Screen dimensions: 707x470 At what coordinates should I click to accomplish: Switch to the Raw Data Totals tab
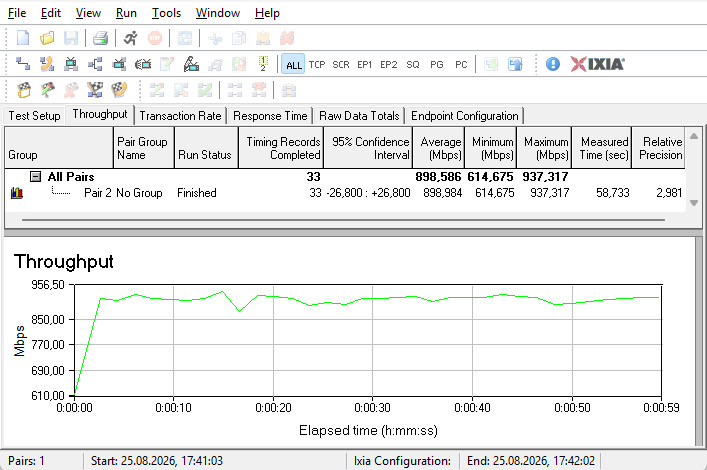(359, 116)
